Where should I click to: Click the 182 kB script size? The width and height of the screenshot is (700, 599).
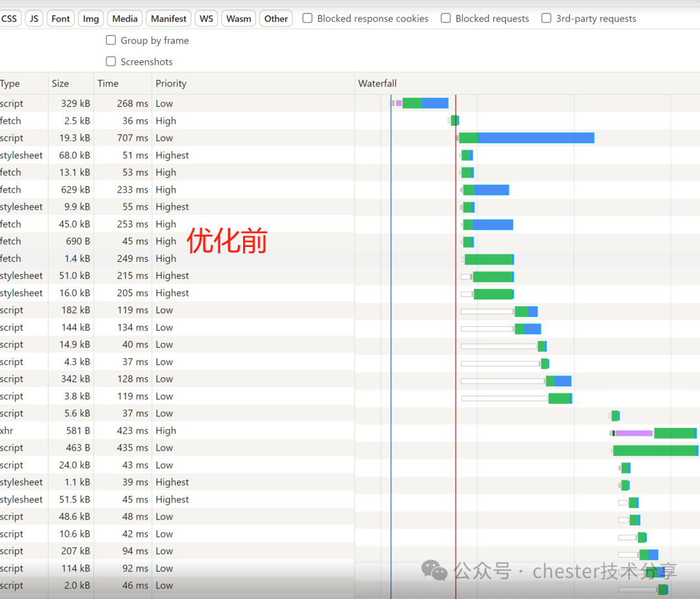75,310
